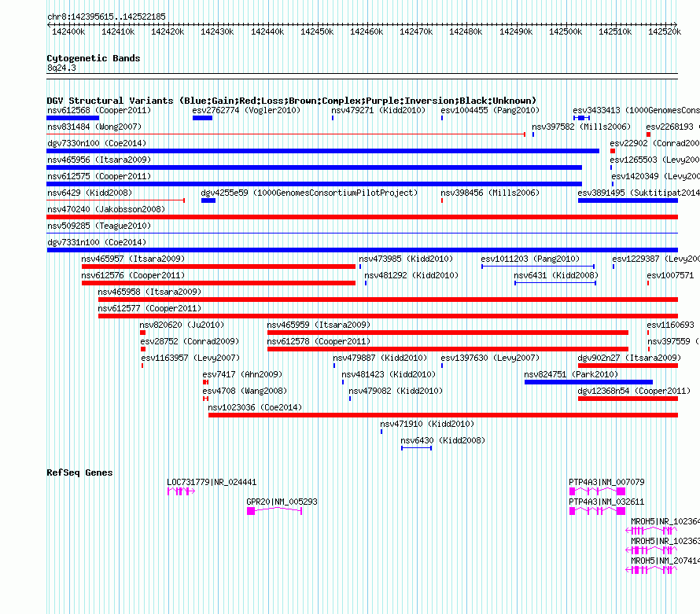This screenshot has width=700, height=614.
Task: Click the esv22902 Conrad label
Action: pyautogui.click(x=655, y=143)
